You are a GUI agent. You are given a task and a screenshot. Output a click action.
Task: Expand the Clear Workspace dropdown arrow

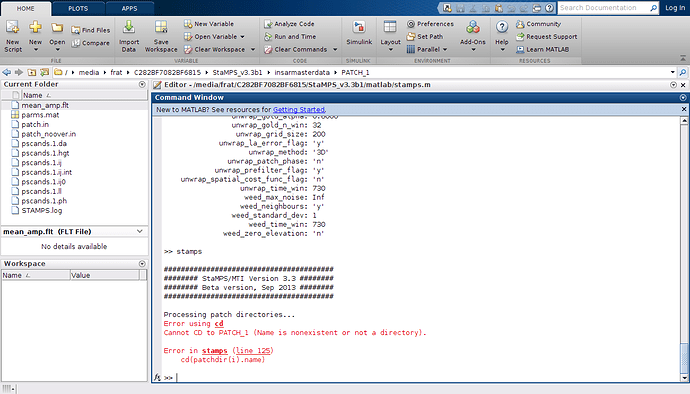click(x=253, y=49)
